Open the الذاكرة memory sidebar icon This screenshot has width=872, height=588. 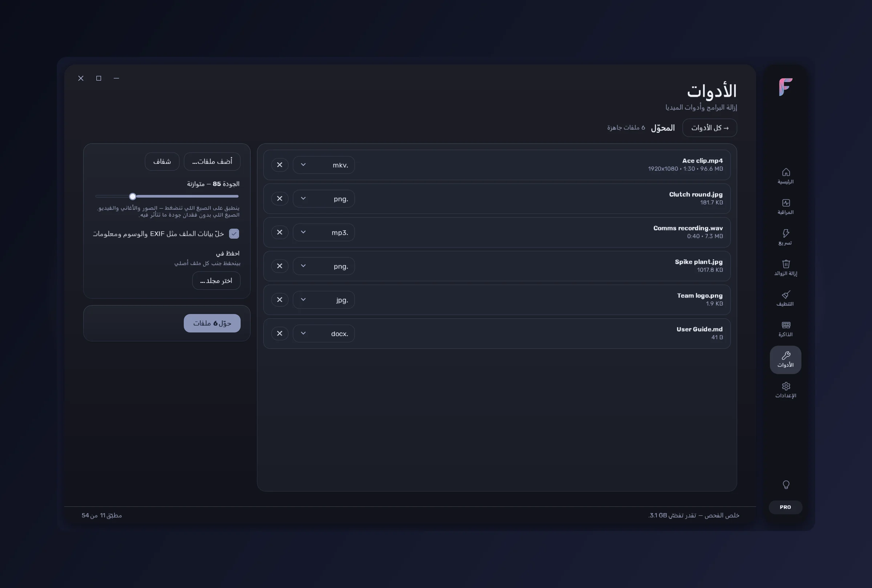point(786,329)
